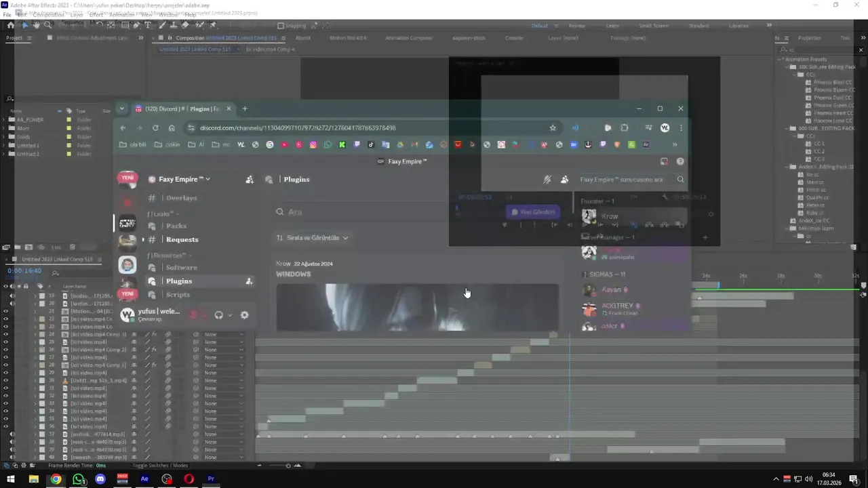Hide layer 24 with its eye icon

tap(5, 334)
